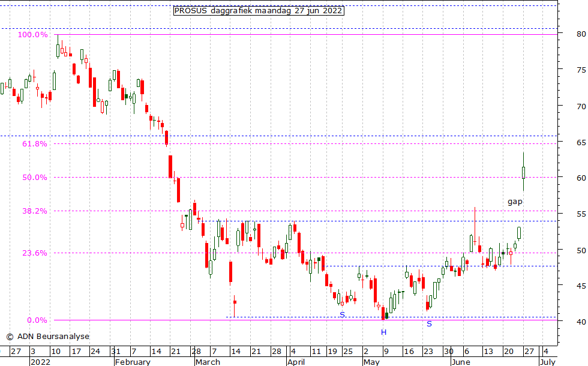Click price axis label 65
588x366 pixels.
[581, 143]
